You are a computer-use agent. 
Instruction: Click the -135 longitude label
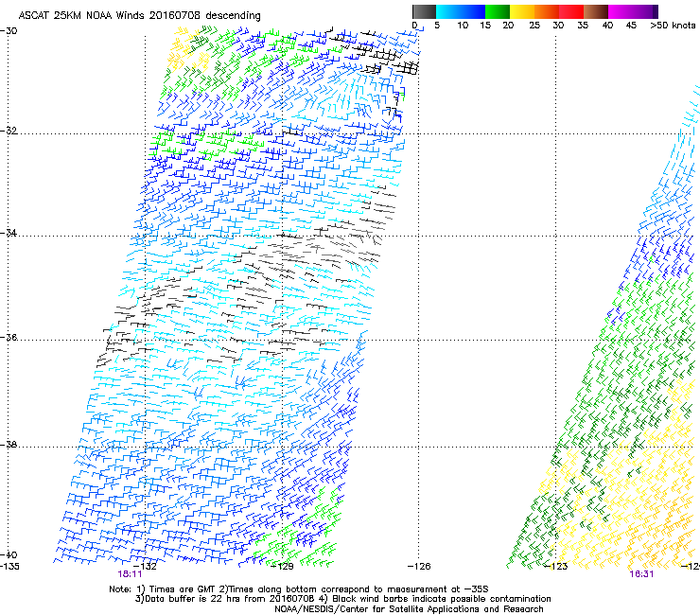(x=9, y=567)
